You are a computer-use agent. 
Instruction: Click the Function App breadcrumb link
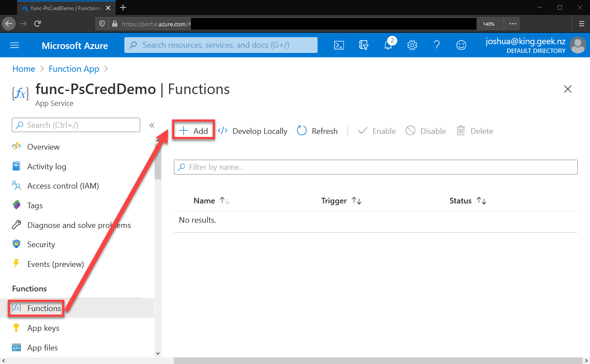(74, 69)
